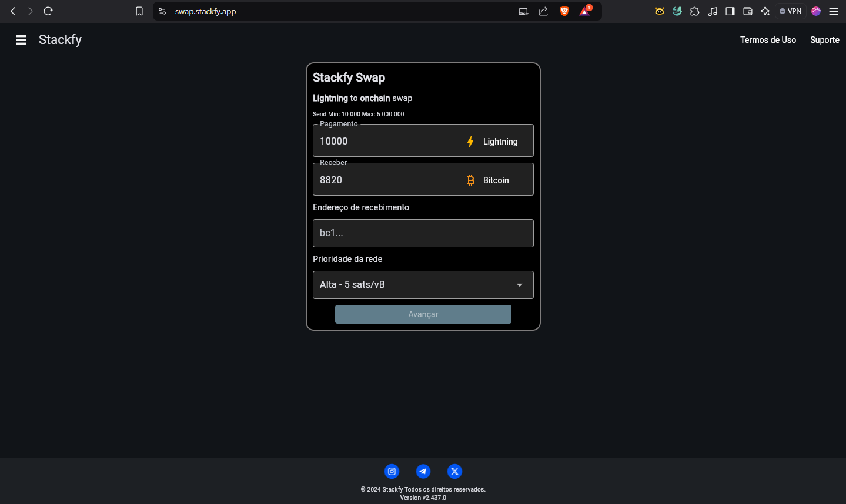Click the Bitcoin currency label

496,180
